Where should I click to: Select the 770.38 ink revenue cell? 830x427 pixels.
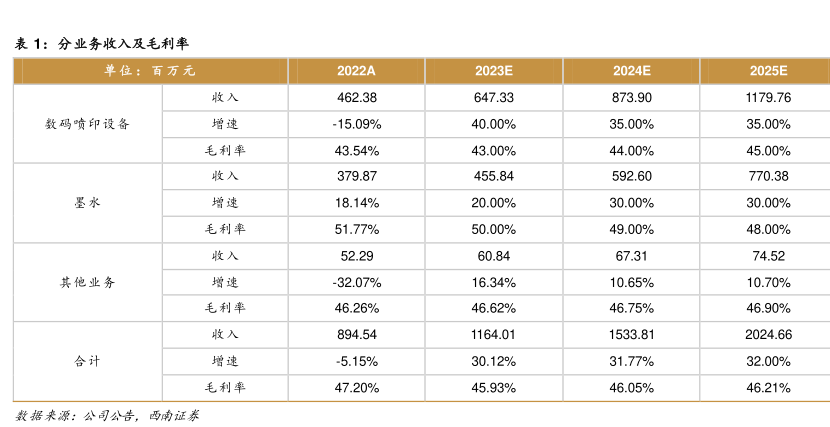click(x=769, y=177)
